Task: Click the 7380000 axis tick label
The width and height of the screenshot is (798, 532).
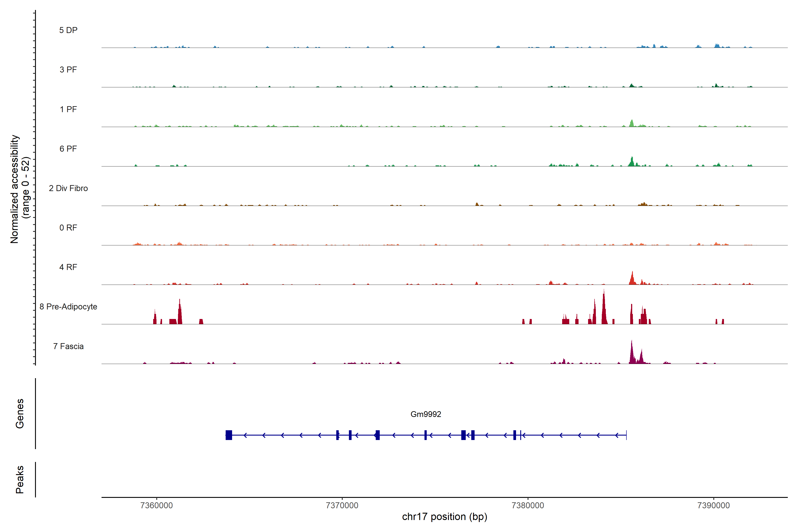Action: point(528,505)
